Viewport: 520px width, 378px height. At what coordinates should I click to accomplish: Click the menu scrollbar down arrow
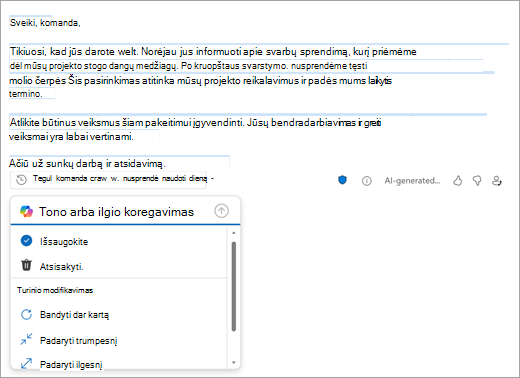point(234,363)
